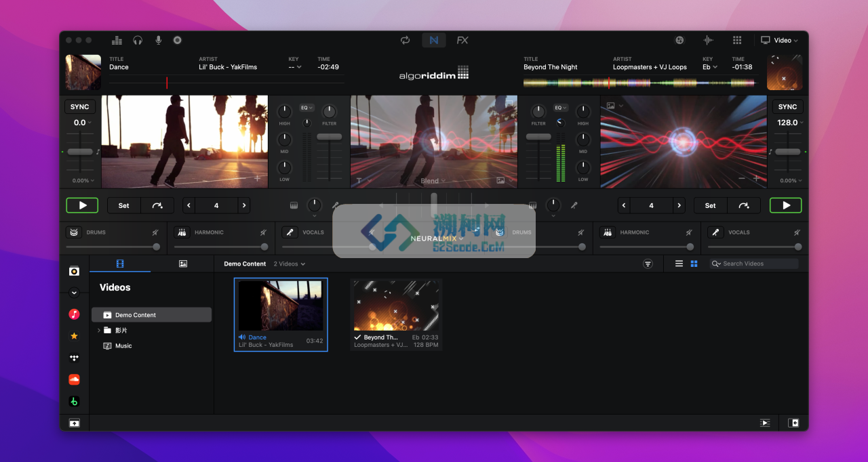The height and width of the screenshot is (462, 868).
Task: Increase the left deck loop length arrow
Action: point(243,205)
